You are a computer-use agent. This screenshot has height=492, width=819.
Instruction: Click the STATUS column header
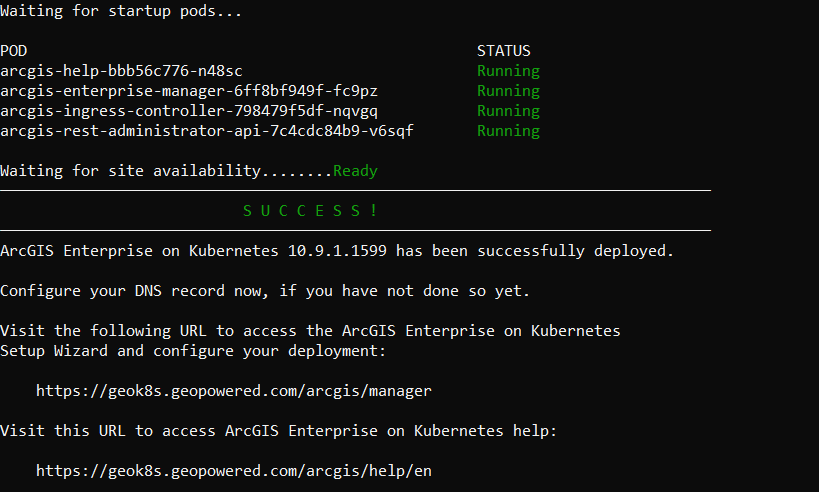[504, 51]
